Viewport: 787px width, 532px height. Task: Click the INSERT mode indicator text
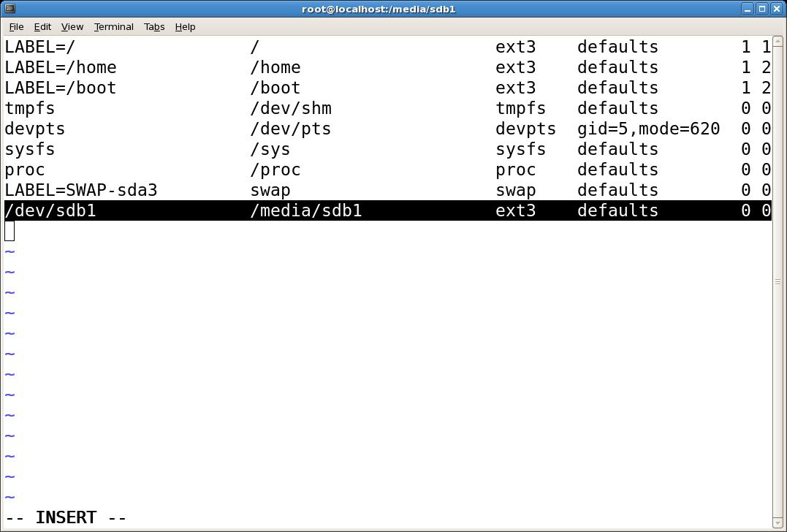[64, 517]
